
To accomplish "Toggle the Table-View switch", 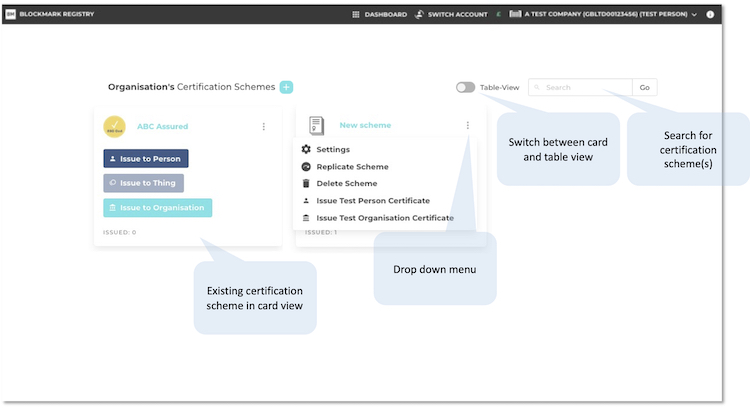I will point(465,87).
